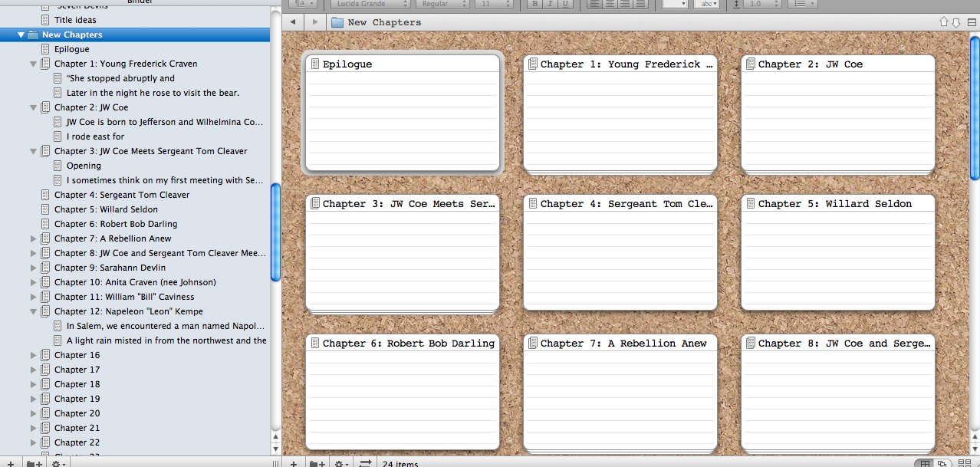
Task: Click the split editor icon in header
Action: [x=970, y=22]
